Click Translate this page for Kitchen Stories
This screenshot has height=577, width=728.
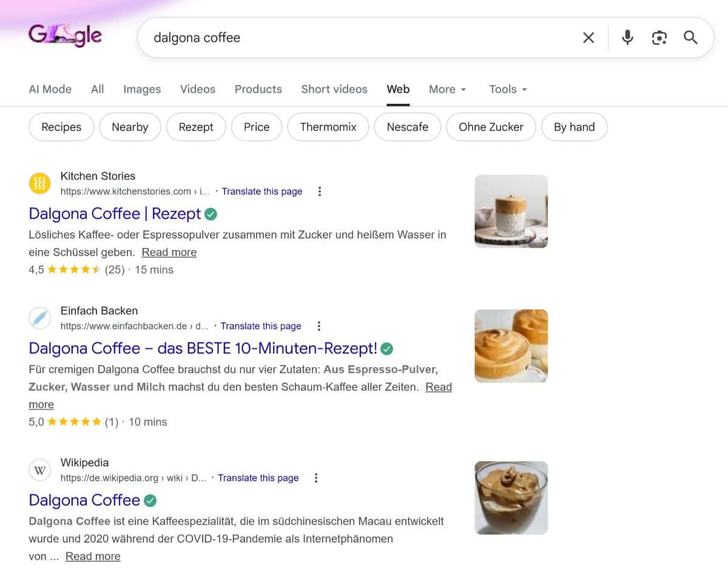(x=262, y=191)
